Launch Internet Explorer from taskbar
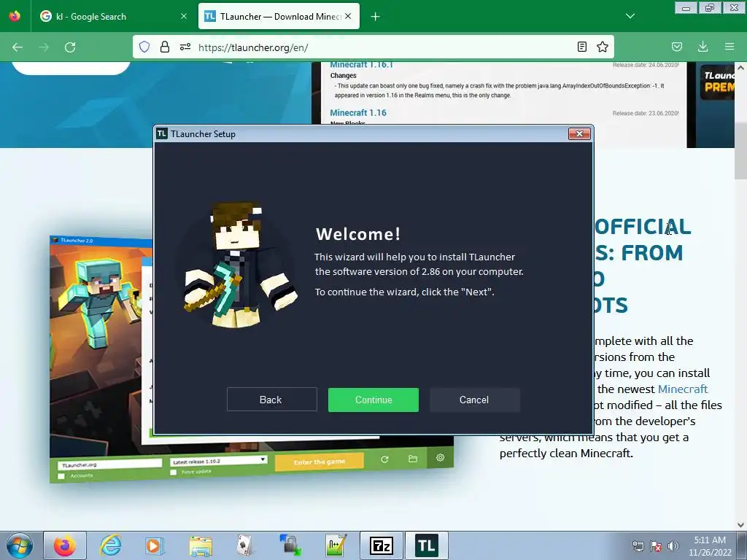747x560 pixels. tap(111, 545)
